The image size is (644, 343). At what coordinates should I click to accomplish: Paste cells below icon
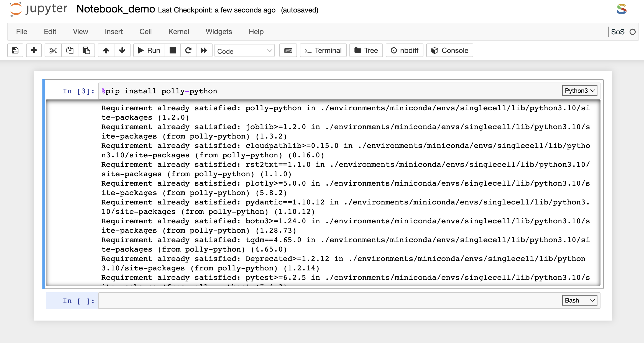[86, 50]
